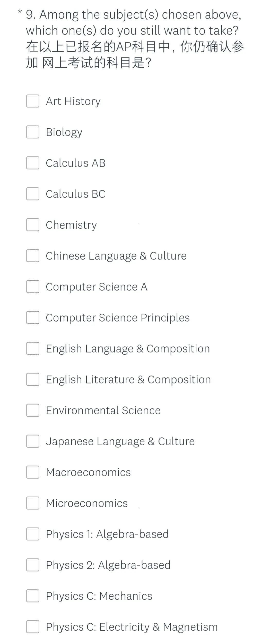Select Chinese Language & Culture
The image size is (278, 644).
32,256
